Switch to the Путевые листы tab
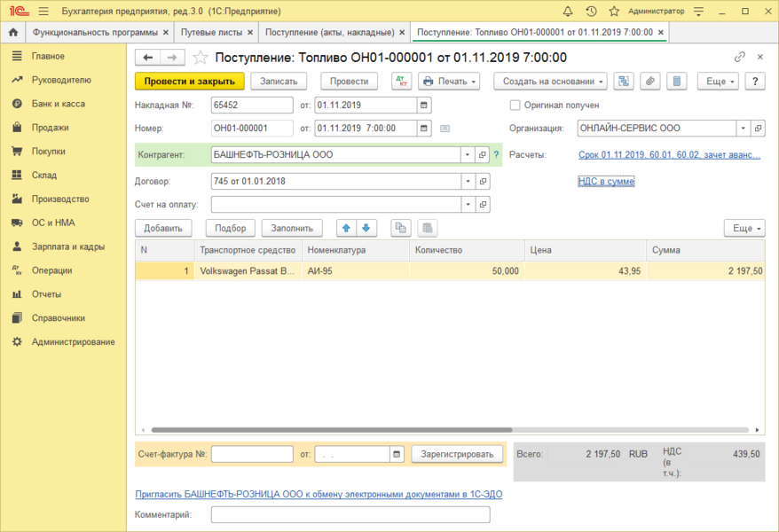The height and width of the screenshot is (532, 779). [x=211, y=32]
